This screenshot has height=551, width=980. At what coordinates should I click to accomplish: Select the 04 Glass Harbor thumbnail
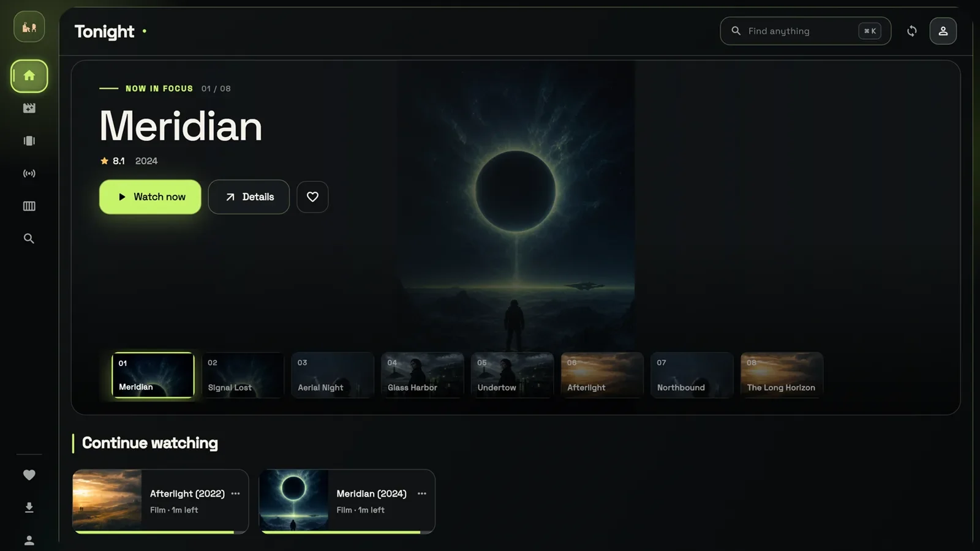click(423, 375)
